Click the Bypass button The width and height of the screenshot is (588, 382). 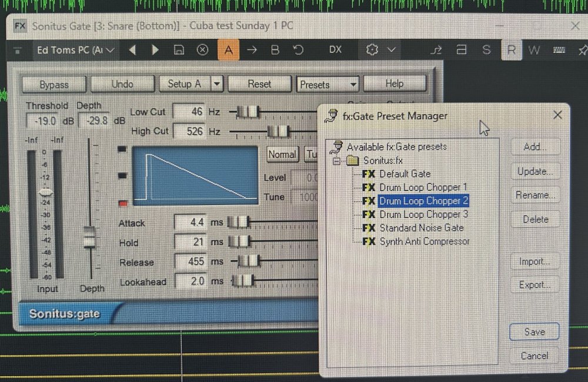point(54,85)
